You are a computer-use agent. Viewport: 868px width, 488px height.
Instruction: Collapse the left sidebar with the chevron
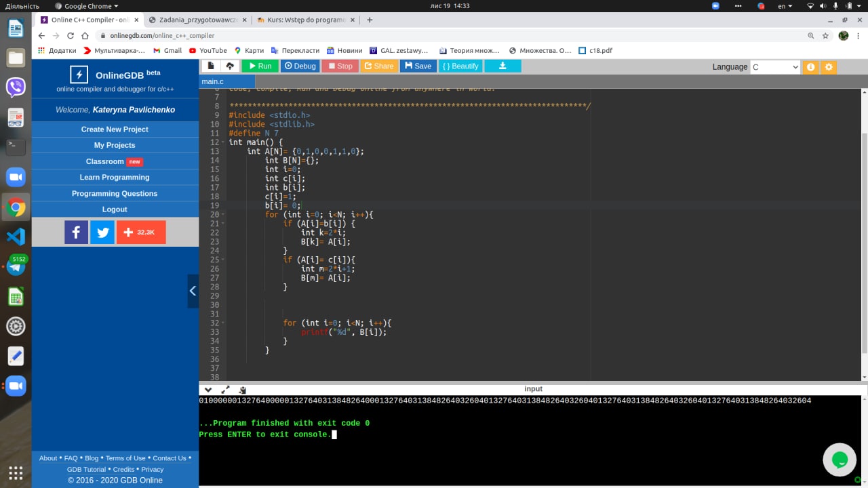pyautogui.click(x=193, y=291)
